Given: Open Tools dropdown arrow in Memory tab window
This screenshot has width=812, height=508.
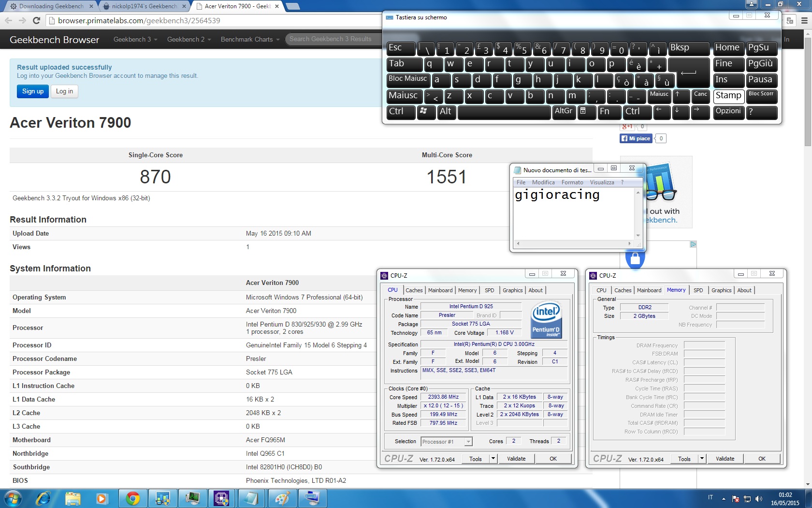Looking at the screenshot, I should (702, 459).
